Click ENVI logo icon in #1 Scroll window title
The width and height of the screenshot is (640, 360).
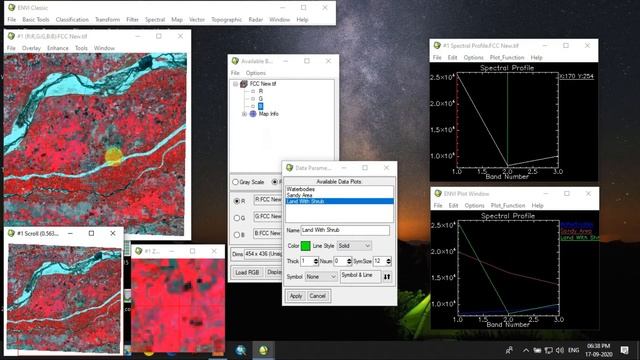[x=11, y=233]
